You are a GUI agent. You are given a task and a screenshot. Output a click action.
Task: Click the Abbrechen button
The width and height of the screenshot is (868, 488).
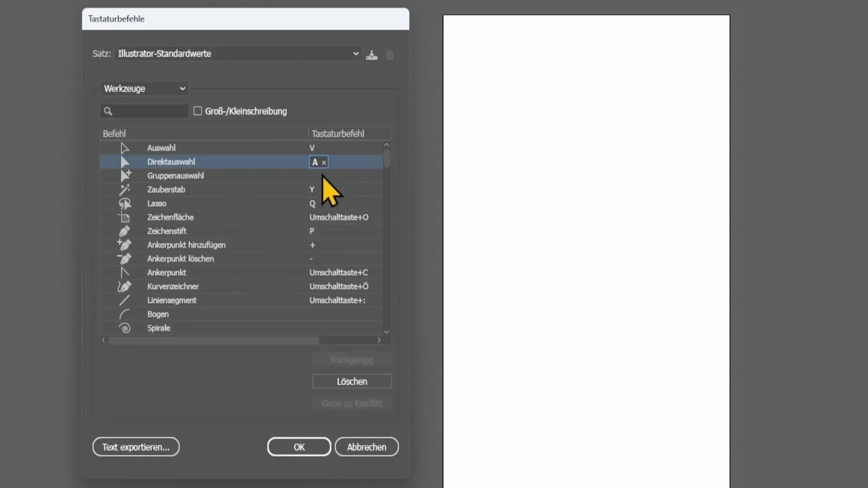[367, 447]
